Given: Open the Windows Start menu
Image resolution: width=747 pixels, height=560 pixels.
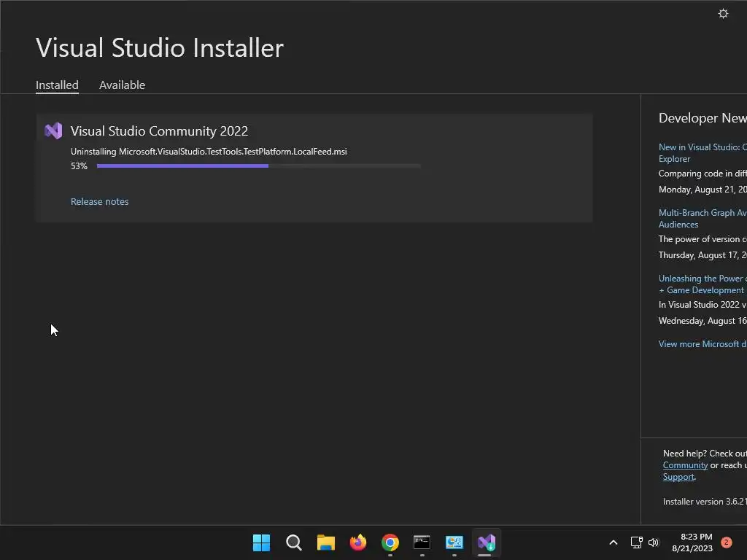Looking at the screenshot, I should [x=261, y=542].
